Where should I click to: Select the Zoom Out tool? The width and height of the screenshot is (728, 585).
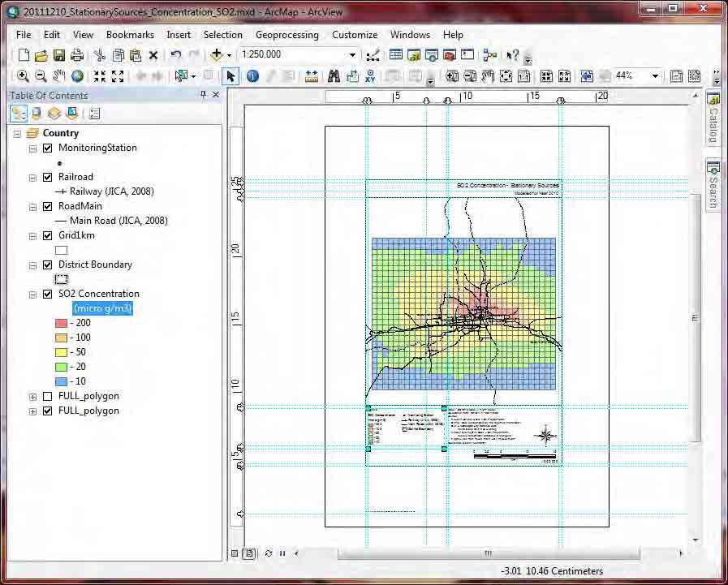tap(41, 76)
